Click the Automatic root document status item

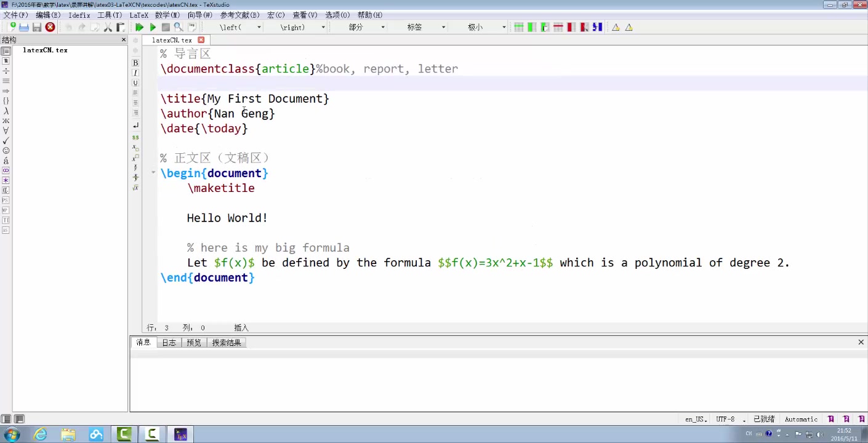point(801,419)
